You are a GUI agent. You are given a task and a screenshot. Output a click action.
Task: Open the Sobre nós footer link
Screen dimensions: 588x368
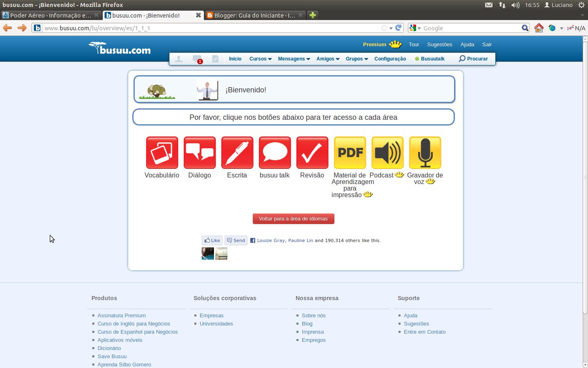314,316
